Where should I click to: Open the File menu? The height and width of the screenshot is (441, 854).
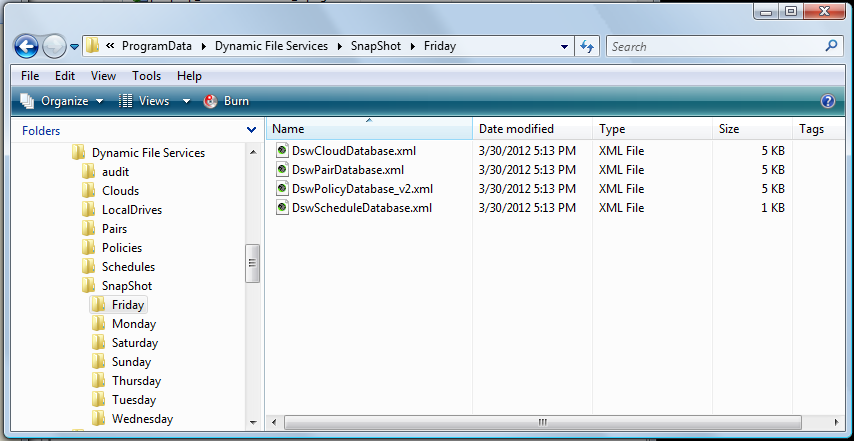[30, 76]
